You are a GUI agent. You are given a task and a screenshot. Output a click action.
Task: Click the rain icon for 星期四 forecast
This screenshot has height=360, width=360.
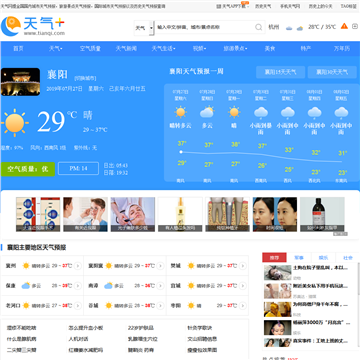(314, 113)
